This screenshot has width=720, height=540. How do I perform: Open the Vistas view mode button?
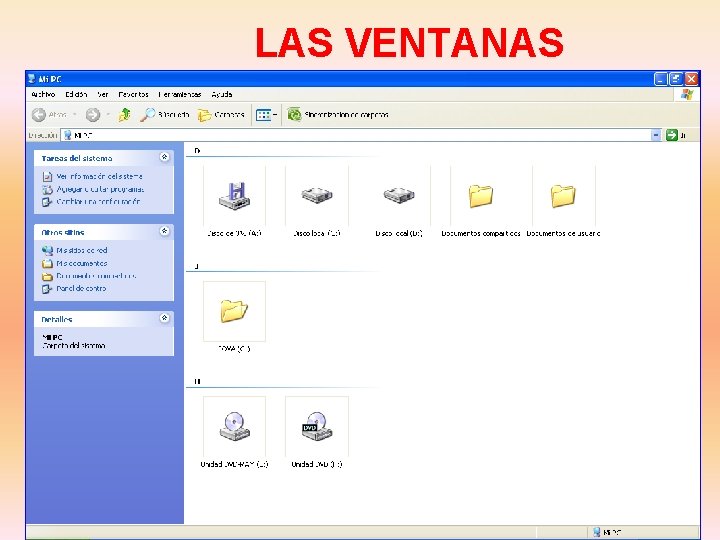[264, 115]
